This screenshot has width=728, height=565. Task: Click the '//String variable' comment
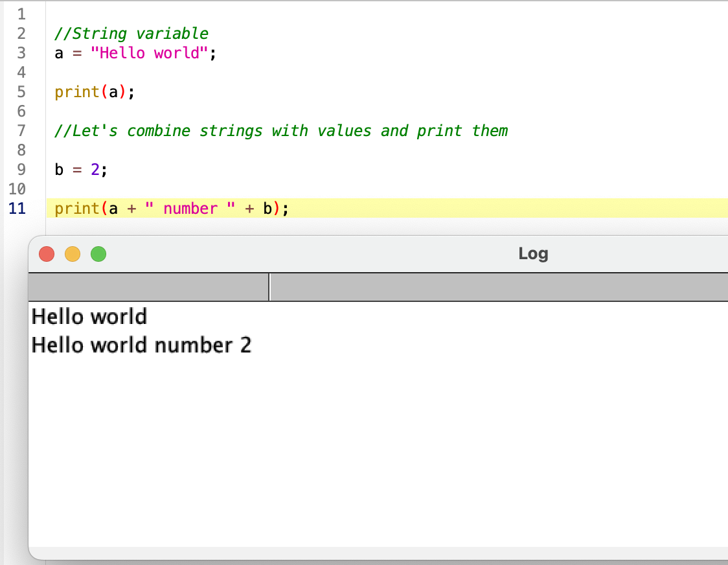pyautogui.click(x=131, y=34)
